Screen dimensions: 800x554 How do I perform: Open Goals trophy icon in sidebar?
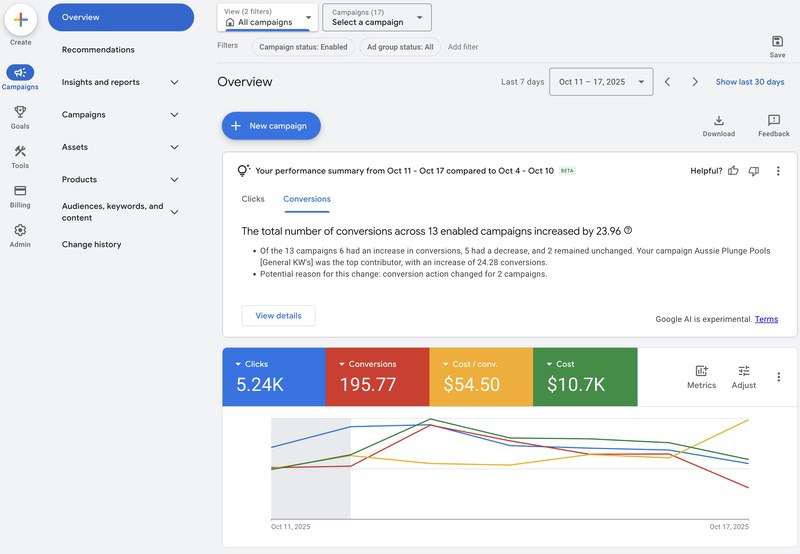point(20,112)
